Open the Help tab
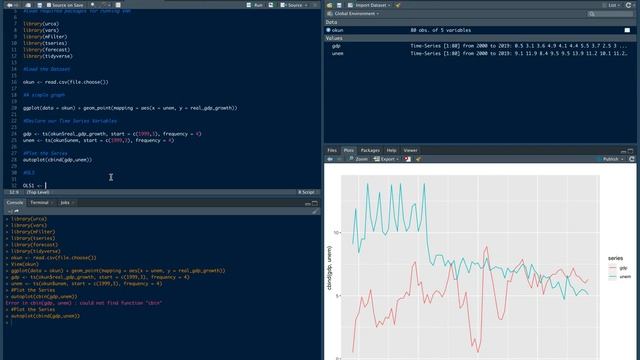 pyautogui.click(x=391, y=150)
